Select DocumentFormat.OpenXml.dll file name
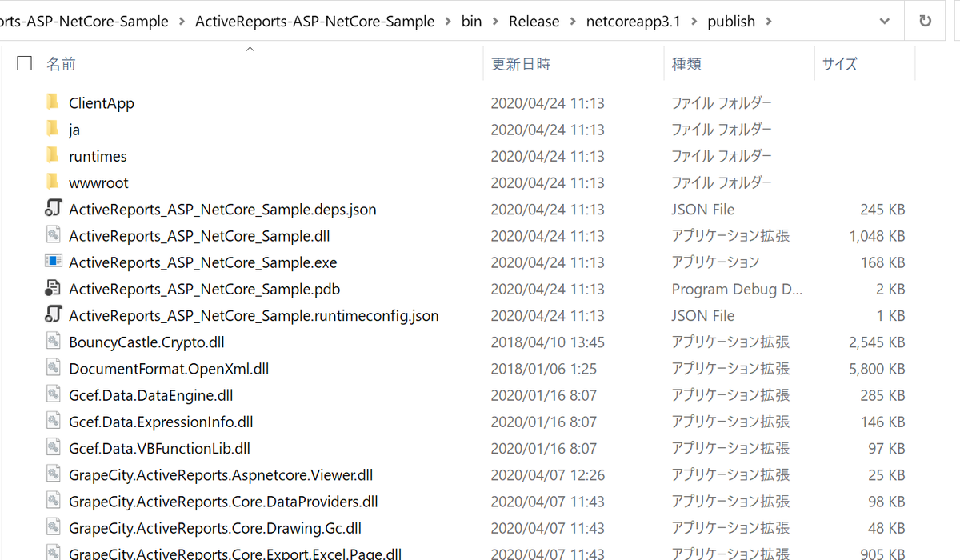The height and width of the screenshot is (560, 960). click(x=169, y=369)
